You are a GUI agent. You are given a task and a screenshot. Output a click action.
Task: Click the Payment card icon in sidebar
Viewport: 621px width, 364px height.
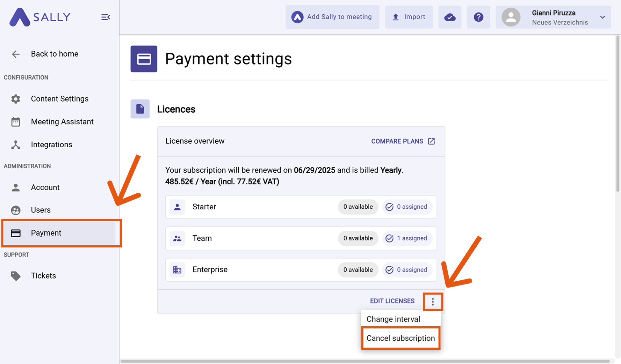(x=16, y=233)
